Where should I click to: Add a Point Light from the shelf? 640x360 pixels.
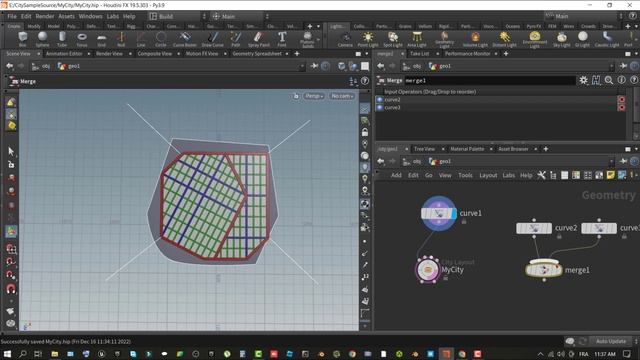click(x=368, y=40)
